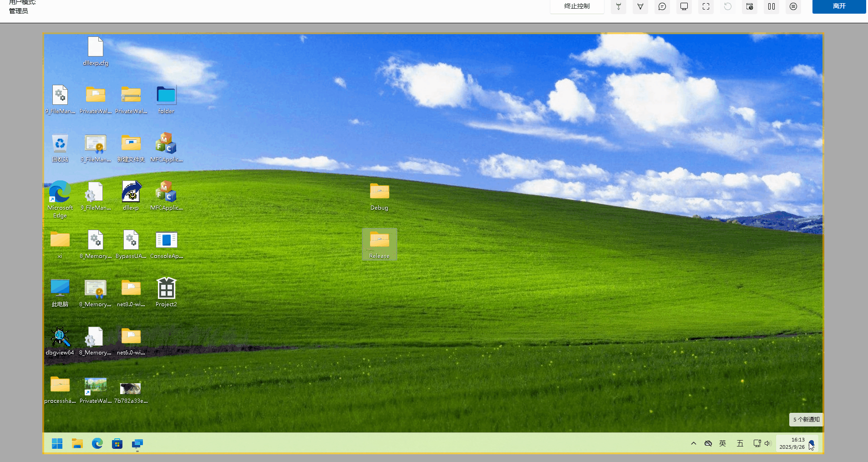Viewport: 868px width, 462px height.
Task: Select the 9_FileMan certificate file icon
Action: pos(96,149)
